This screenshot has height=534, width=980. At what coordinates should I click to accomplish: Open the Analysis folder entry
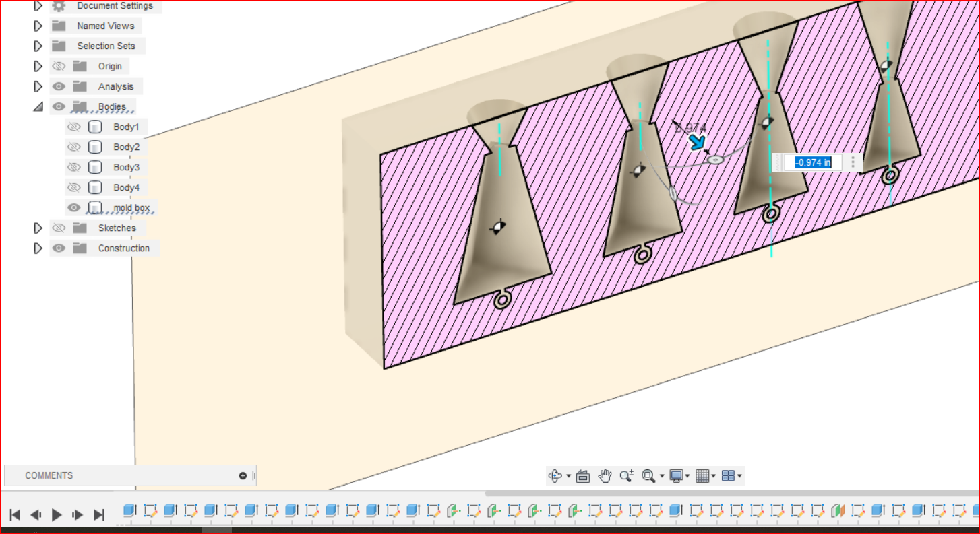pyautogui.click(x=116, y=86)
